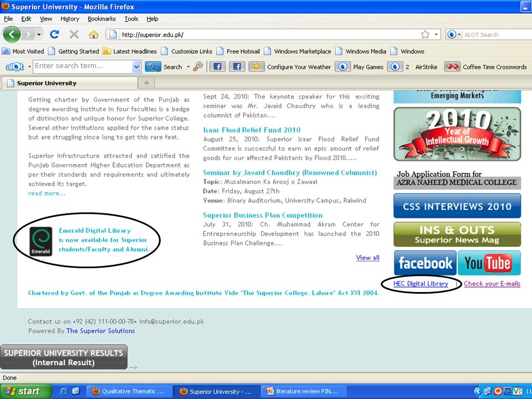532x399 pixels.
Task: Switch to Qualitative Thematic taskbar window
Action: coord(130,391)
